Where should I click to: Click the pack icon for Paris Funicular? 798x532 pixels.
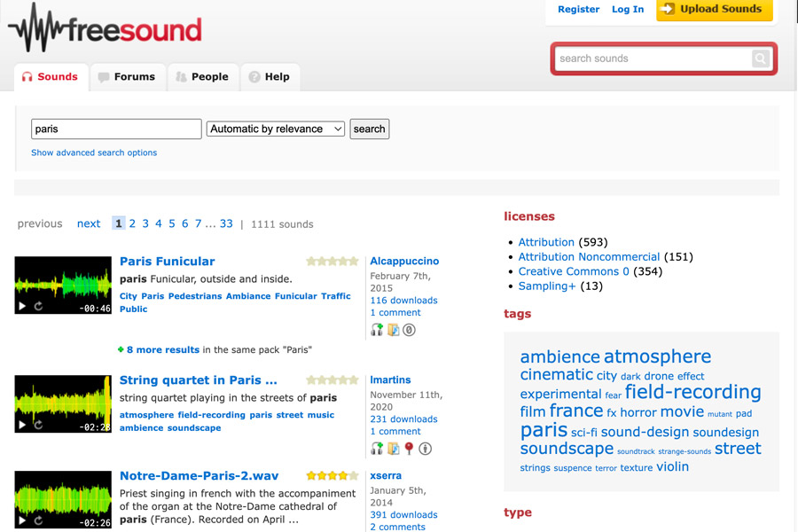pos(393,330)
